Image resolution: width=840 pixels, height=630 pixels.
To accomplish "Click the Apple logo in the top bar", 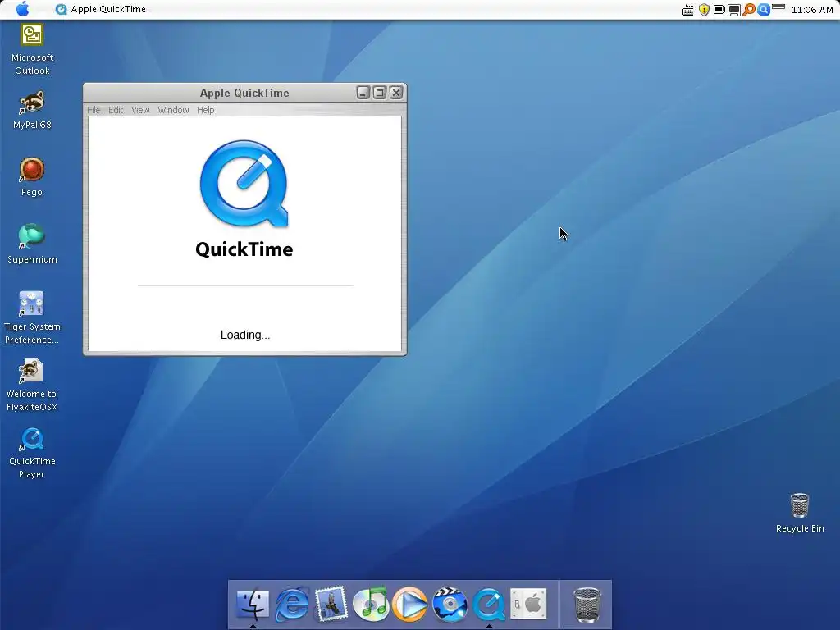I will [22, 9].
